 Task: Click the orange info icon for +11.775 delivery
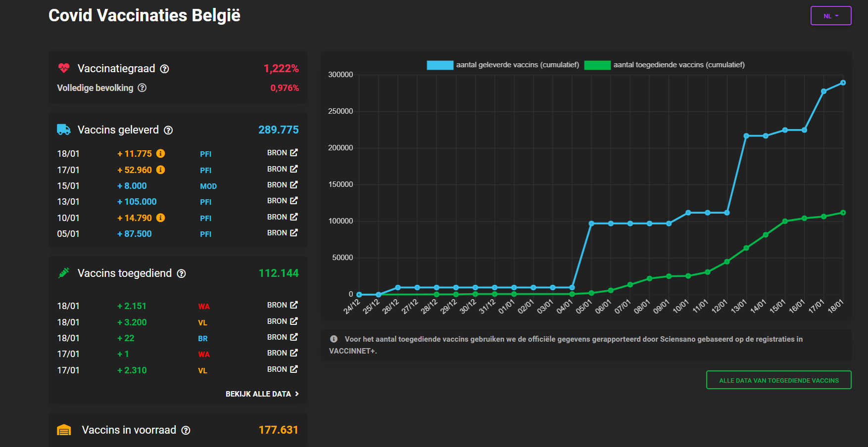pos(161,154)
